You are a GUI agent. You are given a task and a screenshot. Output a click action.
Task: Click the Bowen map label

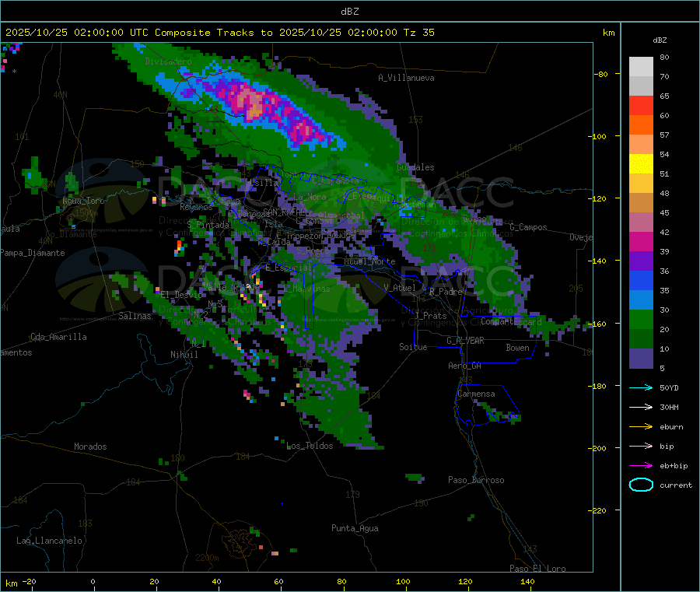(517, 348)
